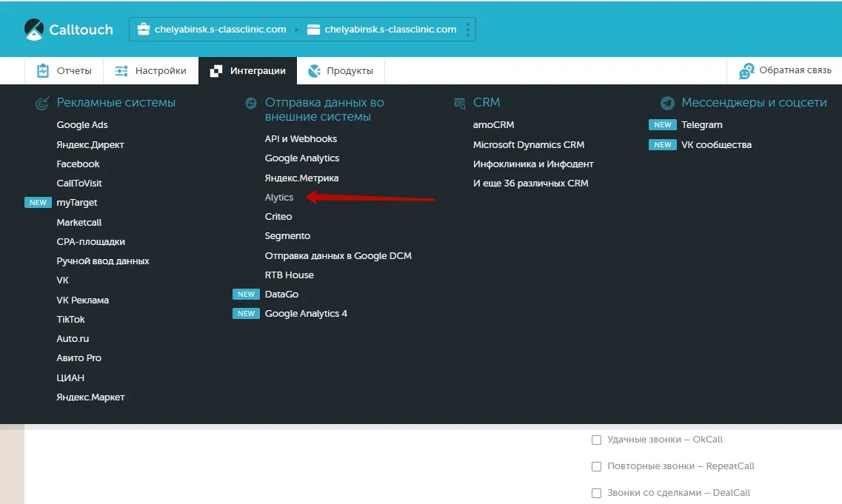842x504 pixels.
Task: Click the NEW badge beside Telegram
Action: tap(663, 124)
